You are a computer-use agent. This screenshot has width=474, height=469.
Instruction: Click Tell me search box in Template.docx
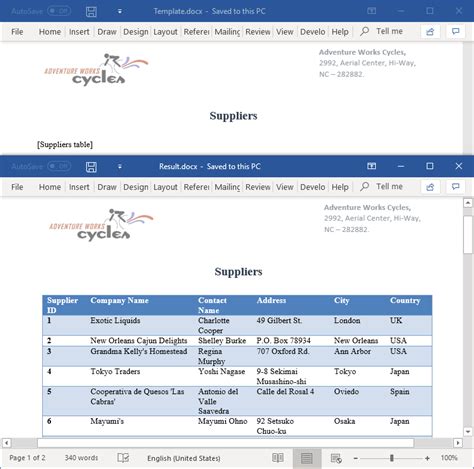pyautogui.click(x=382, y=31)
